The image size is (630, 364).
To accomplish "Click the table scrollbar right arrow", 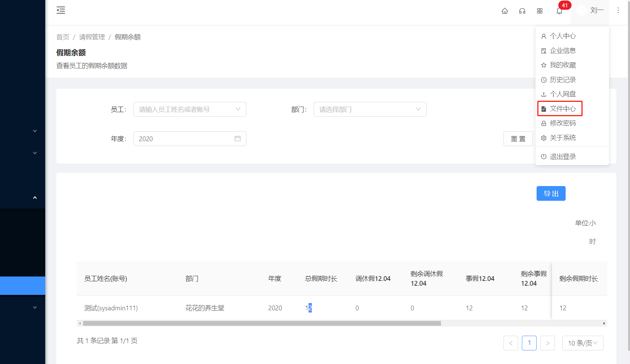I will click(x=604, y=324).
